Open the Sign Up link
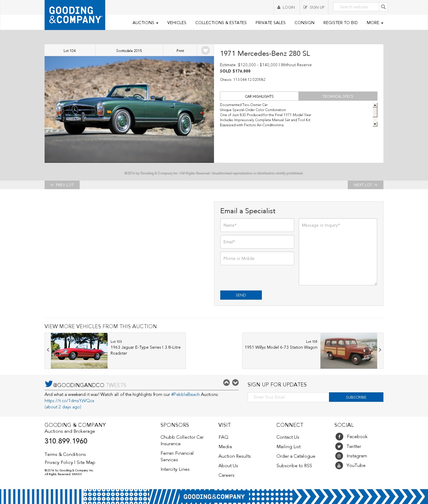 point(314,7)
